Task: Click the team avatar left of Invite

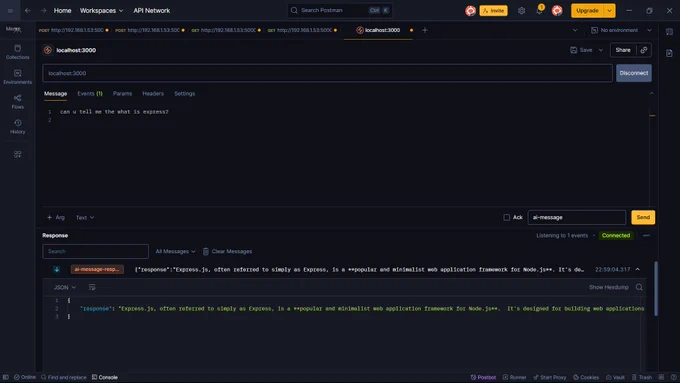Action: coord(470,10)
